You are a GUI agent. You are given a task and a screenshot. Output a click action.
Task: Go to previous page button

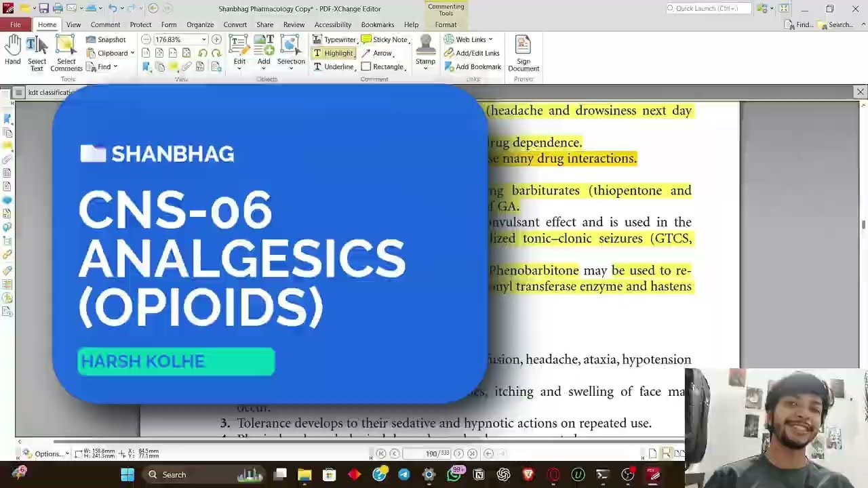(x=394, y=453)
